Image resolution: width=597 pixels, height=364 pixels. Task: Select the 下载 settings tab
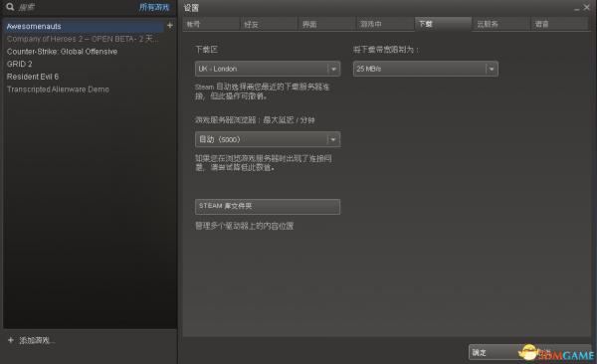coord(443,24)
